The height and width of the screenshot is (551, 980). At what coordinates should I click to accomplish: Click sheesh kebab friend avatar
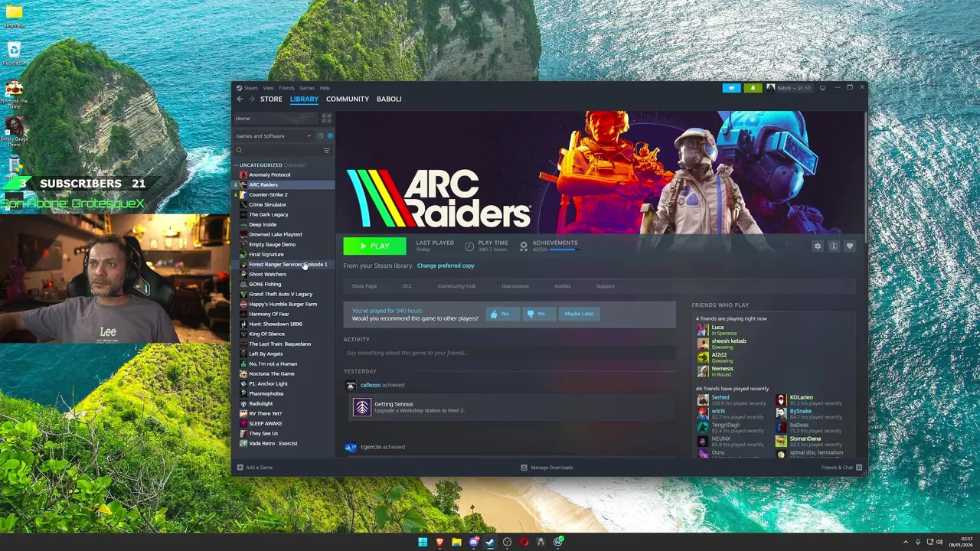[702, 344]
